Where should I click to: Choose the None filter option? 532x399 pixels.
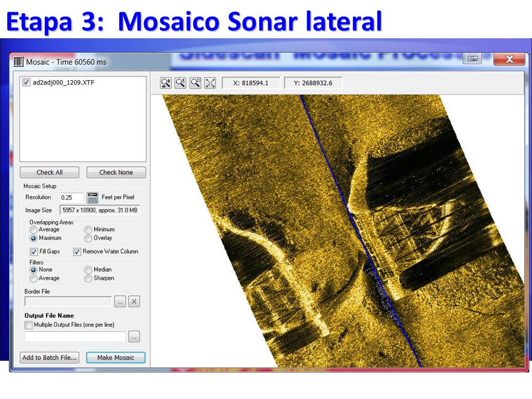(33, 270)
